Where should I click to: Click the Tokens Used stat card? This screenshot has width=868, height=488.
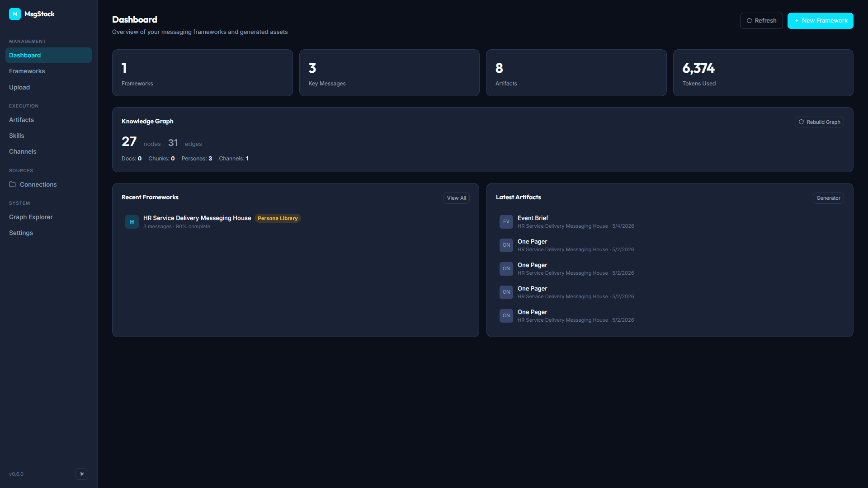(x=763, y=73)
